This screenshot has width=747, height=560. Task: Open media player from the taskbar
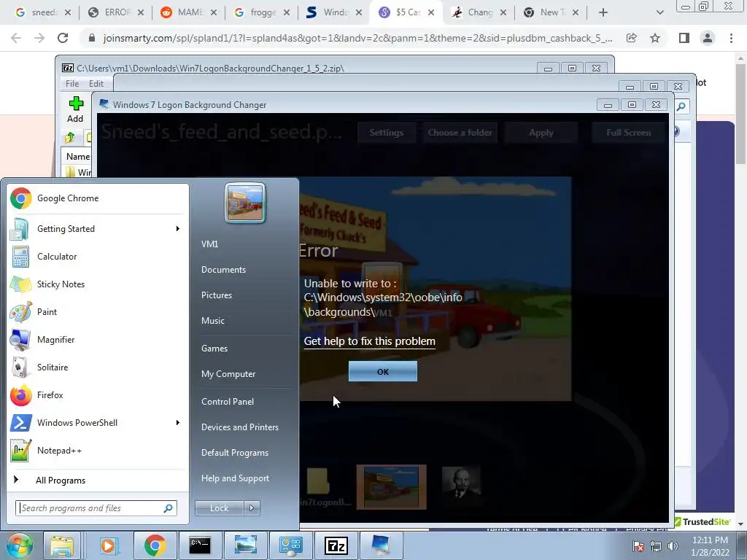pyautogui.click(x=108, y=545)
